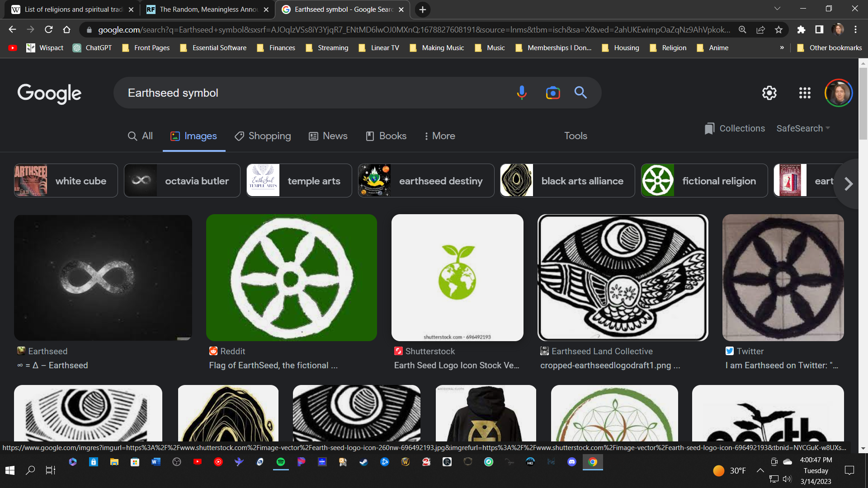This screenshot has width=868, height=488.
Task: Open Google account profile picture
Action: coord(839,93)
